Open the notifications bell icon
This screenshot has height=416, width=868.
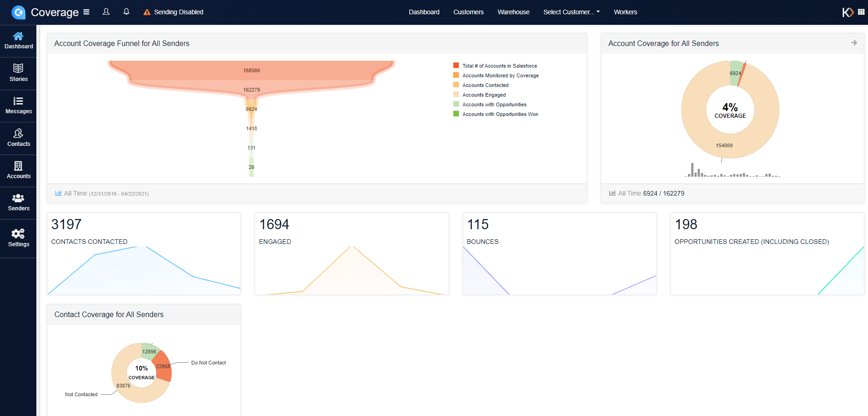126,12
